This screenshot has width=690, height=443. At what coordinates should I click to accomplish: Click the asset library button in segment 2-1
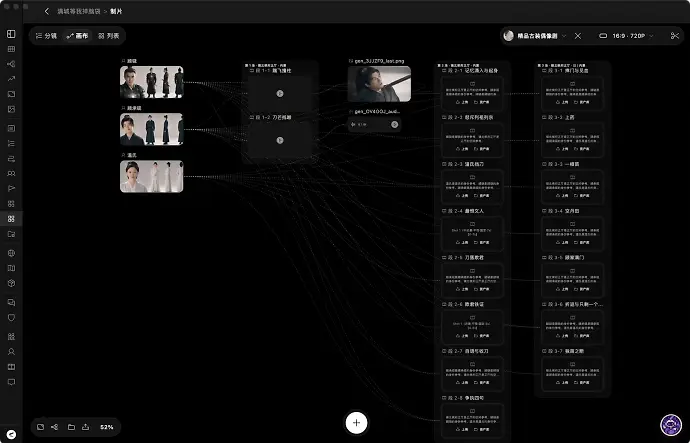[481, 102]
